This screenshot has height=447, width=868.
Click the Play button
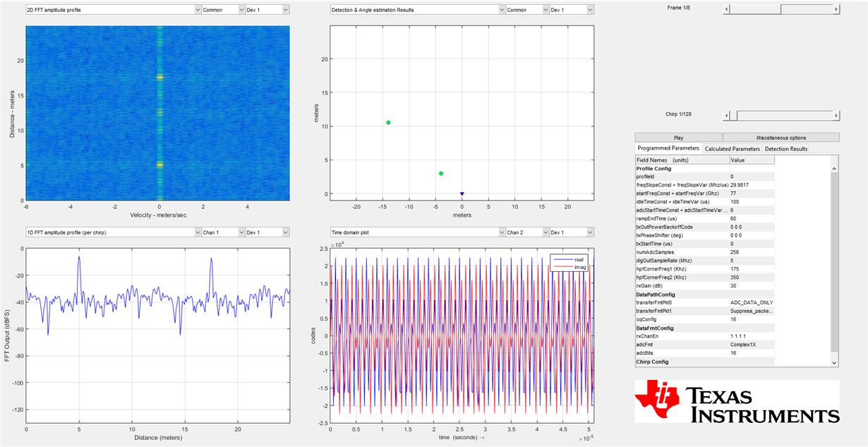pyautogui.click(x=679, y=138)
